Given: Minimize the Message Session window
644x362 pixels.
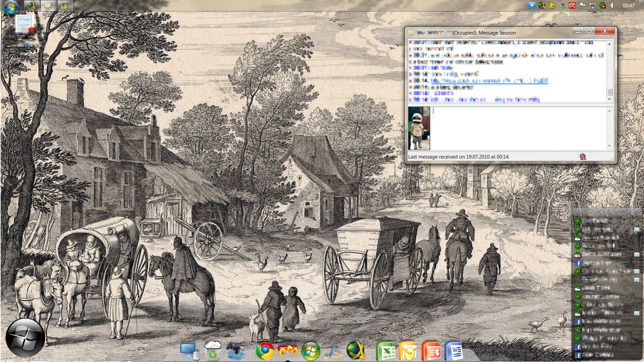Looking at the screenshot, I should coord(578,31).
